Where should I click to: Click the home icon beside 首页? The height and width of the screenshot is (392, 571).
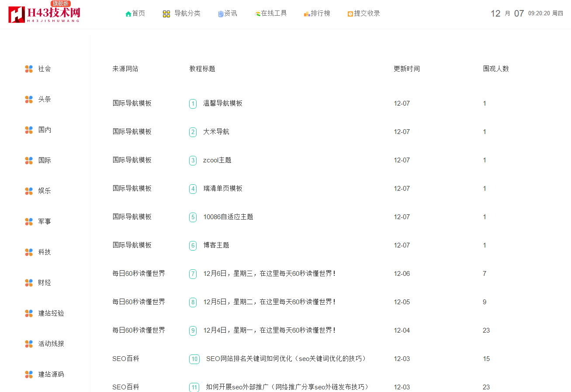click(x=128, y=14)
